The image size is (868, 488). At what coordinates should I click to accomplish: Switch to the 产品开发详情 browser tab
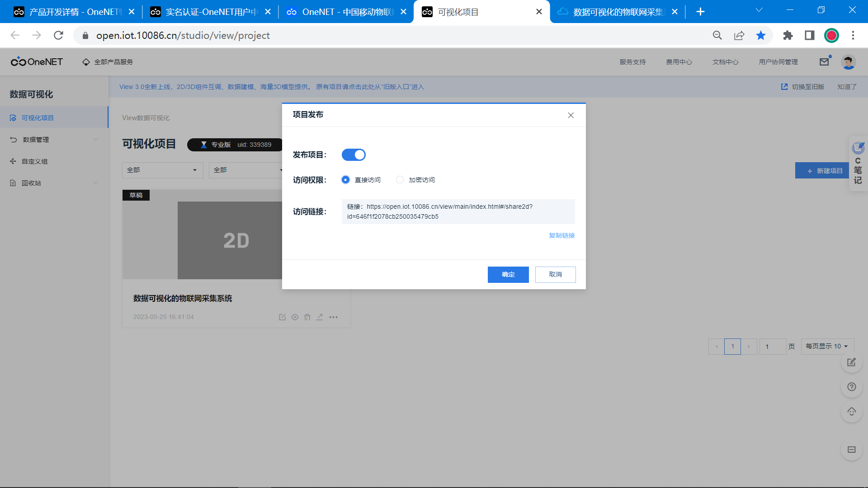coord(68,12)
